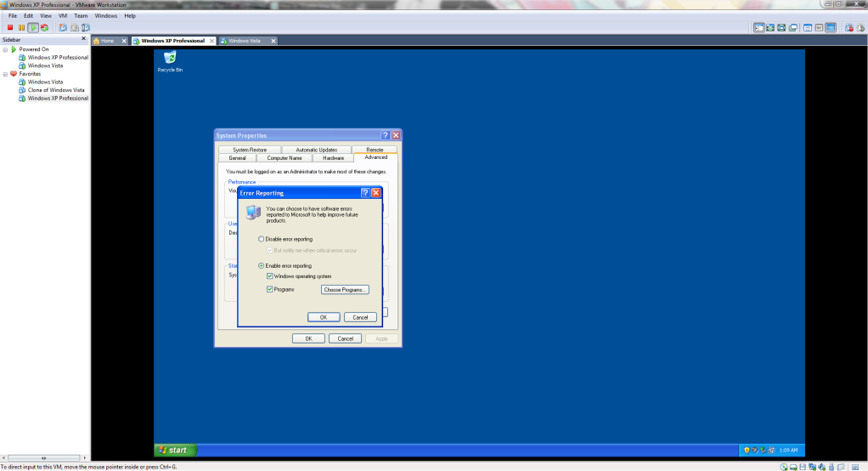This screenshot has height=471, width=868.
Task: Open General tab in System Properties
Action: point(238,158)
